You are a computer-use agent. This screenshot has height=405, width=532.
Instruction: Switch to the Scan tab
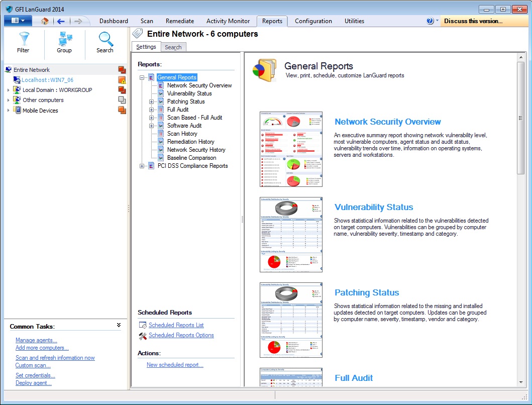147,21
